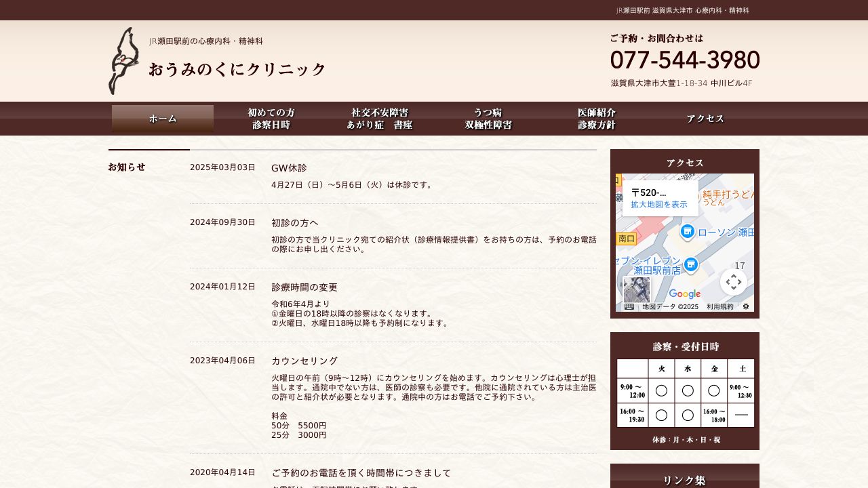Viewport: 868px width, 488px height.
Task: Open the 初診の方へ notice
Action: [294, 222]
